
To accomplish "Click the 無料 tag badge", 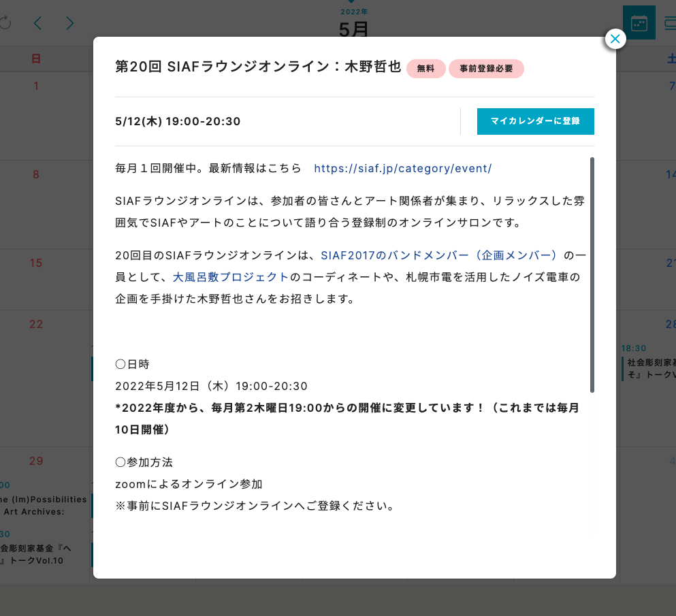I will (425, 69).
